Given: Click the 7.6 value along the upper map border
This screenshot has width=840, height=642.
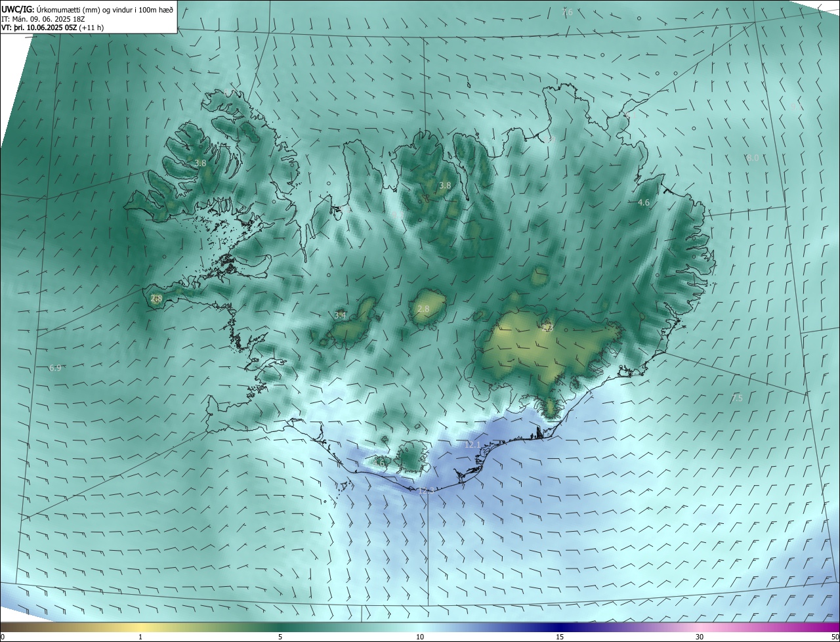Looking at the screenshot, I should pyautogui.click(x=568, y=12).
